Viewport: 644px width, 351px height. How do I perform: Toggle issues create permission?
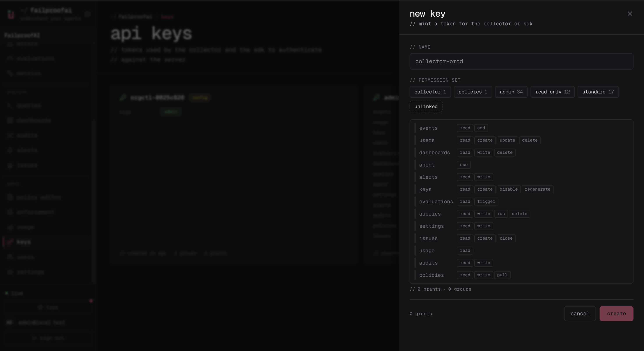pos(485,238)
